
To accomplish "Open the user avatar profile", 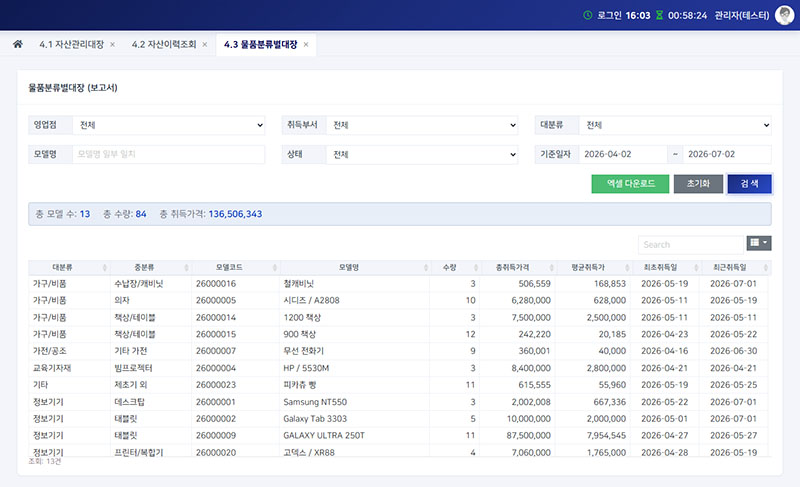I will point(784,15).
